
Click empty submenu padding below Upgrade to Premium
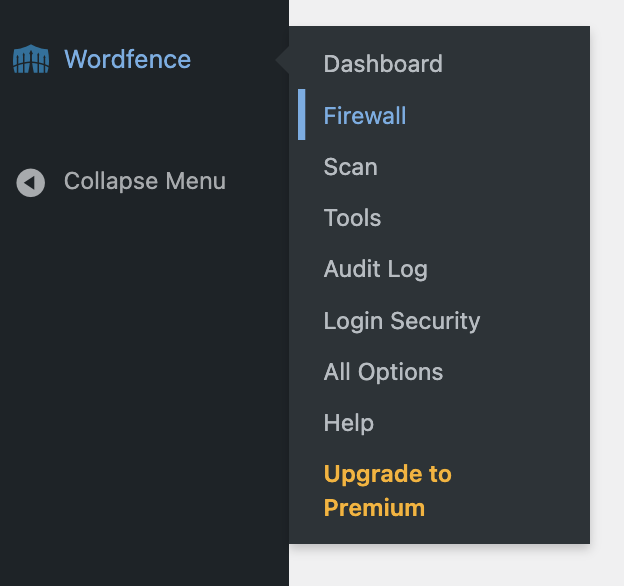(x=440, y=534)
